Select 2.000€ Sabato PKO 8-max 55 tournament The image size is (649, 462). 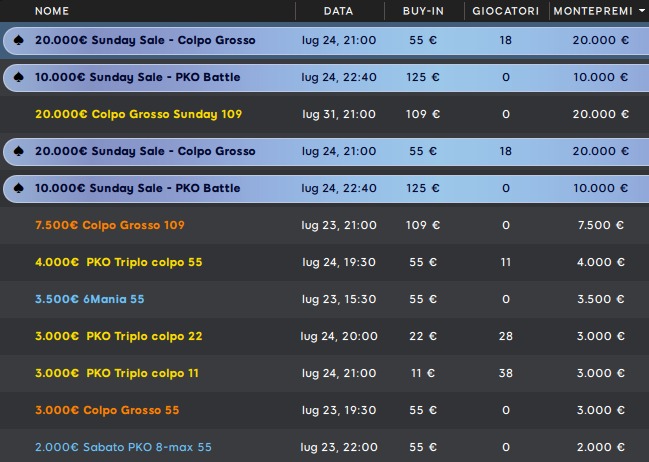123,448
